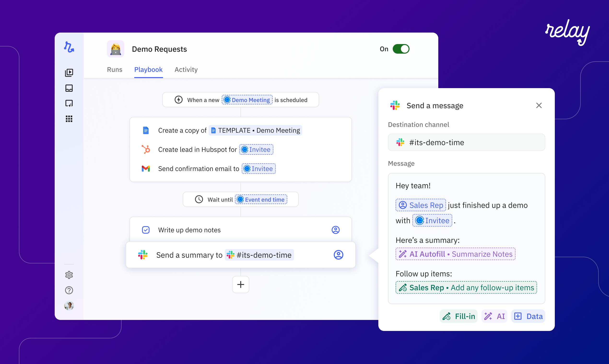Close the Send a message panel
Image resolution: width=609 pixels, height=364 pixels.
539,105
